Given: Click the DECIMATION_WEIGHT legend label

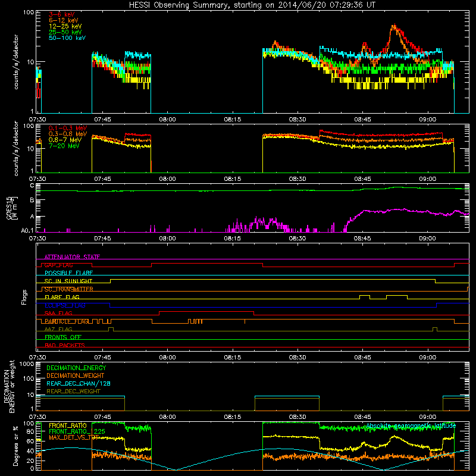Looking at the screenshot, I should point(76,376).
